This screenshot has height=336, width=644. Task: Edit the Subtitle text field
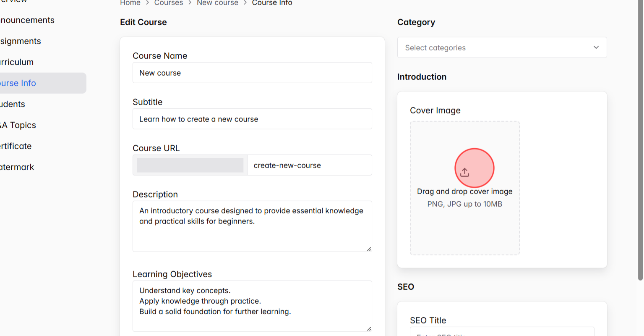click(252, 119)
